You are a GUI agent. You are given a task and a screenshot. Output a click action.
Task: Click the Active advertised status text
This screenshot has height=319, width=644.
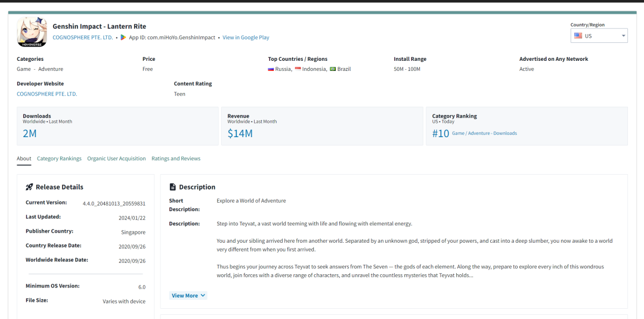(527, 69)
